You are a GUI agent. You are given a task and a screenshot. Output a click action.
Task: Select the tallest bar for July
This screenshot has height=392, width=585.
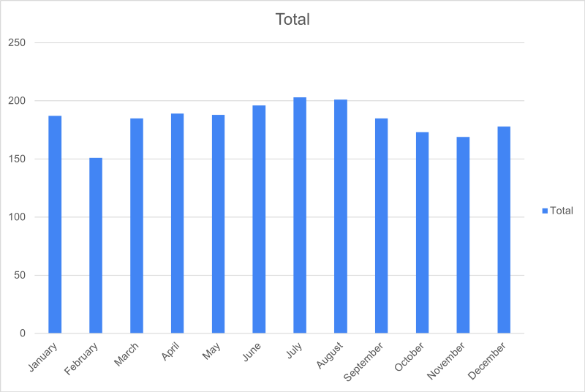click(x=300, y=215)
